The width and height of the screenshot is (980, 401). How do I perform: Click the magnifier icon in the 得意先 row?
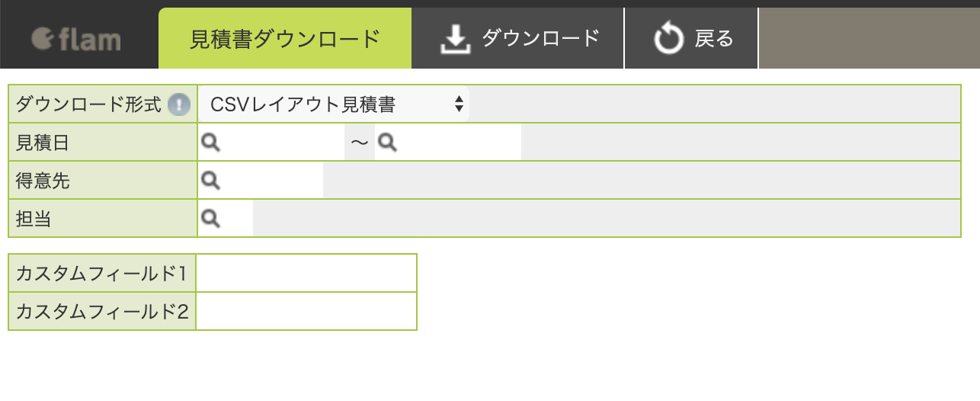coord(211,180)
